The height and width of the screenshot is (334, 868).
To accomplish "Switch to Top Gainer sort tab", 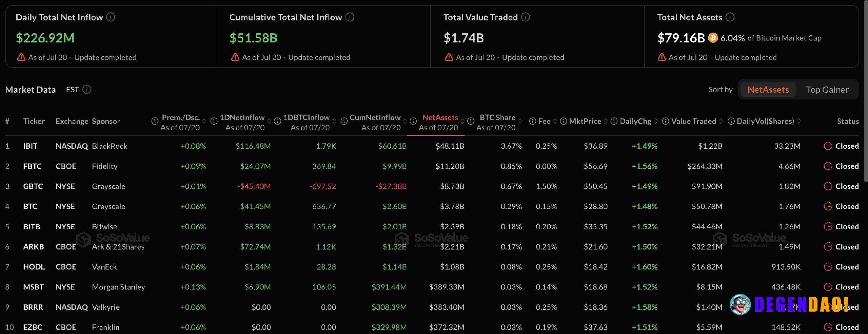I will (827, 90).
